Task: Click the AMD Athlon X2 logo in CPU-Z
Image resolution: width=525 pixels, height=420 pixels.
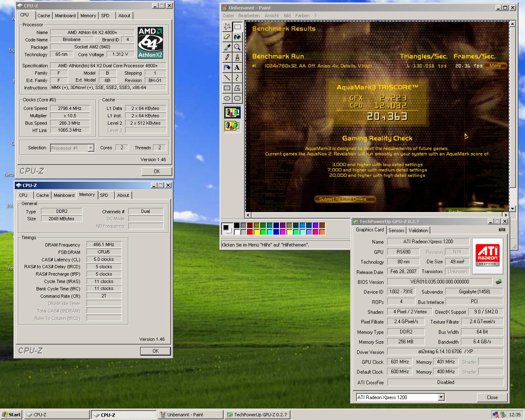Action: [150, 43]
